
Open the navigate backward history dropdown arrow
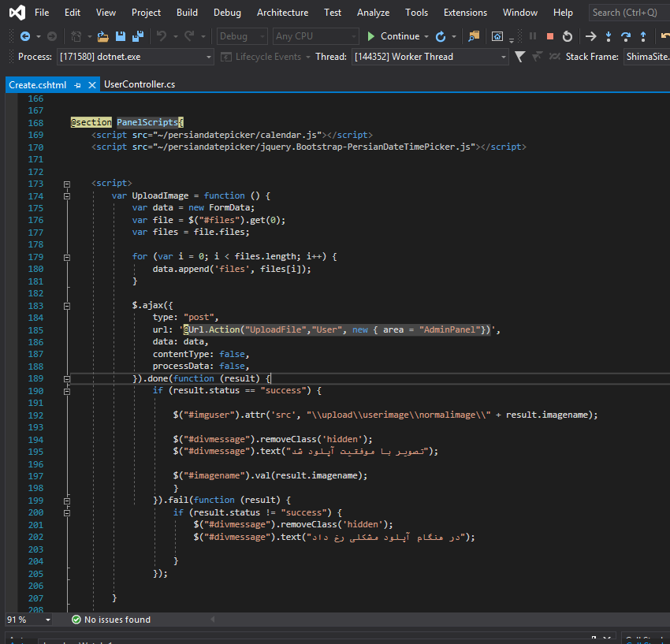click(x=39, y=37)
